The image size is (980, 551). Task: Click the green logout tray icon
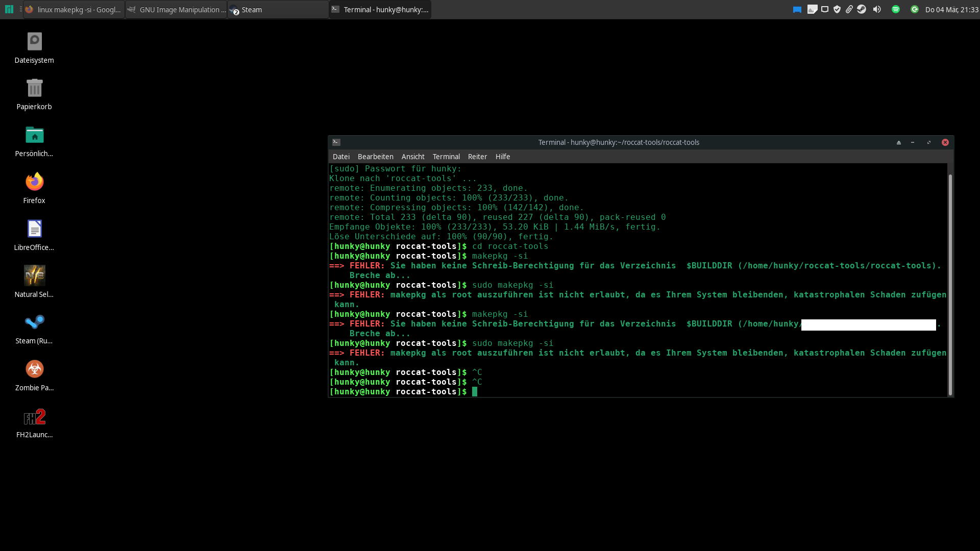coord(915,9)
